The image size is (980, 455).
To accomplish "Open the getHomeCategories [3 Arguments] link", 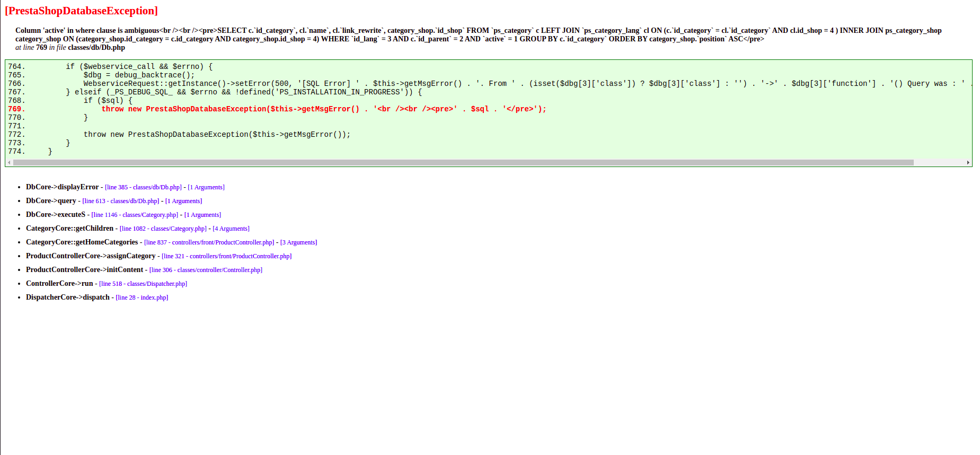I will pyautogui.click(x=298, y=242).
